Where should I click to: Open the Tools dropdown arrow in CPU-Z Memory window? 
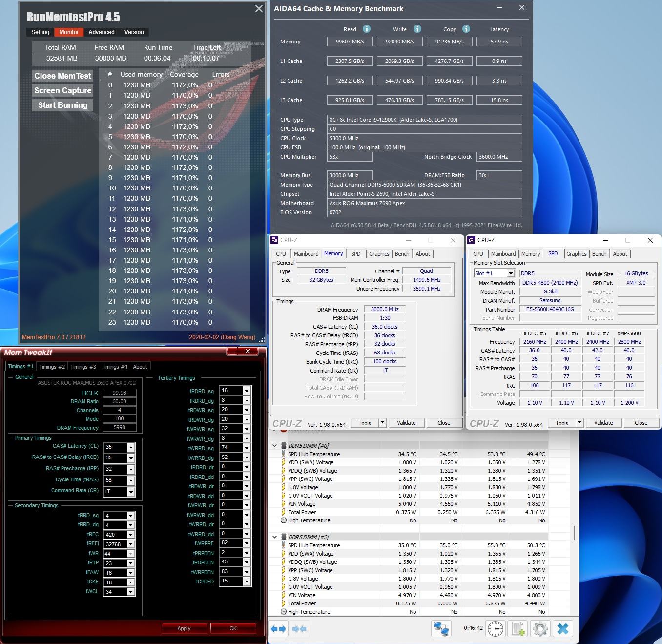tap(383, 423)
